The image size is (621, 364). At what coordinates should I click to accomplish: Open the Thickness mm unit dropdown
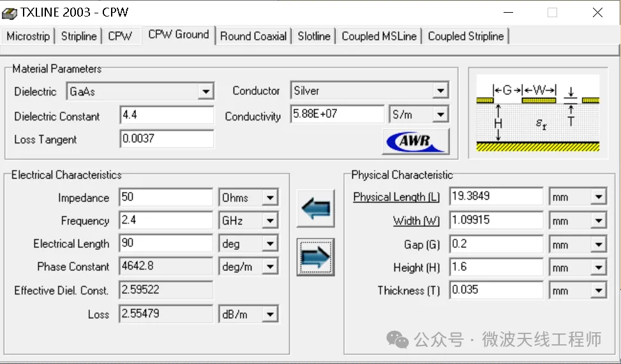tap(599, 291)
